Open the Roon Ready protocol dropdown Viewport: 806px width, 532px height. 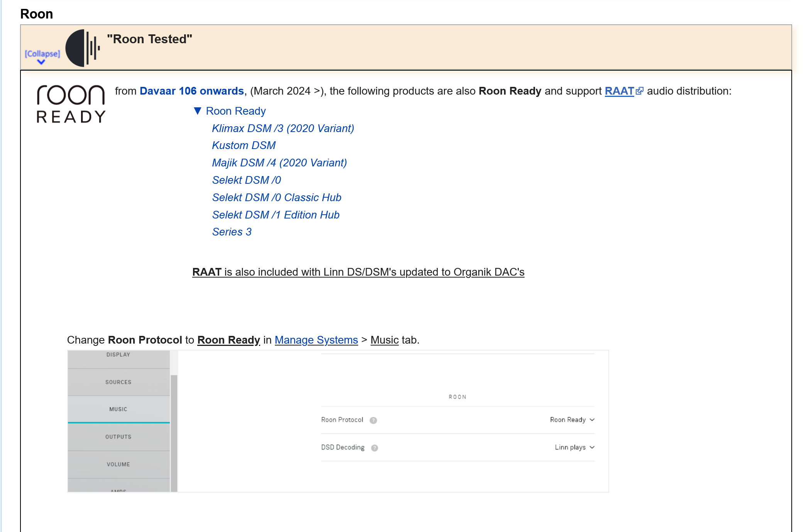click(x=572, y=420)
